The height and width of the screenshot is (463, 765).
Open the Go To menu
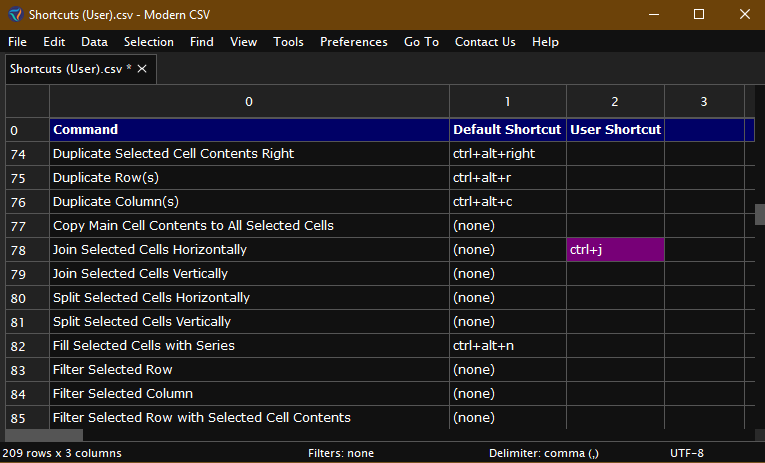(421, 42)
